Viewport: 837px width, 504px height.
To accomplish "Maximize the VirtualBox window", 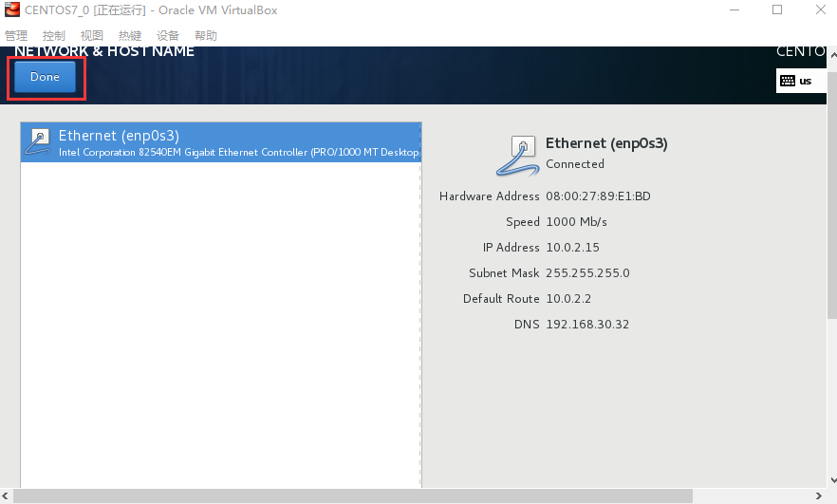I will 777,9.
